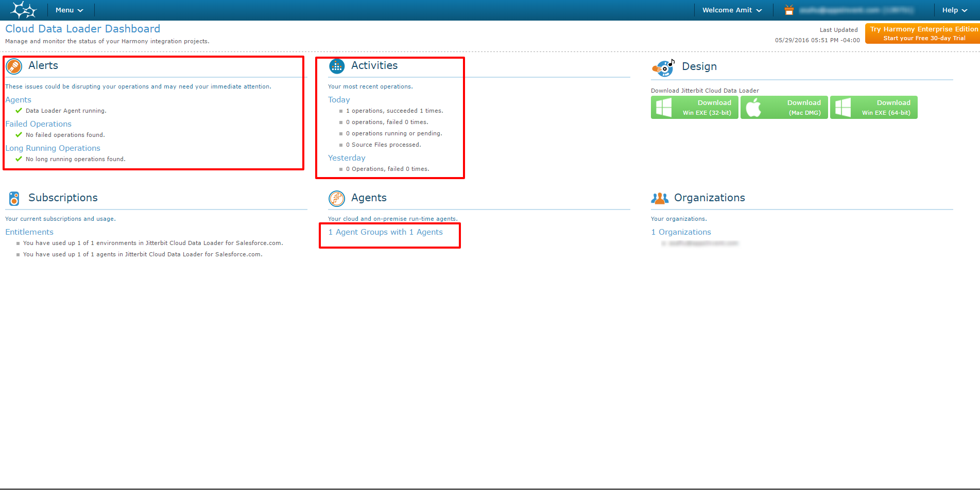980x490 pixels.
Task: Download the Win EXE 32-bit installer
Action: (x=695, y=108)
